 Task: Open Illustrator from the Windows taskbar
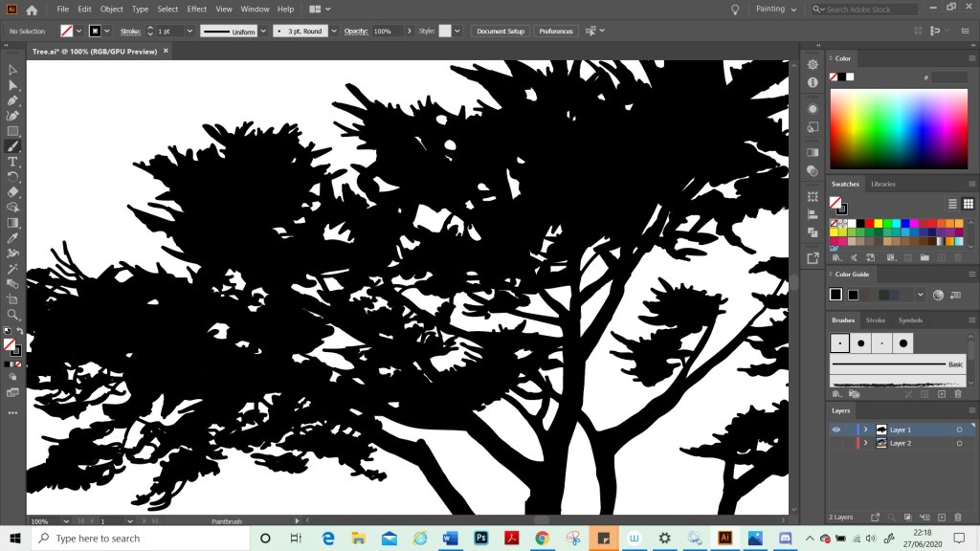[724, 538]
